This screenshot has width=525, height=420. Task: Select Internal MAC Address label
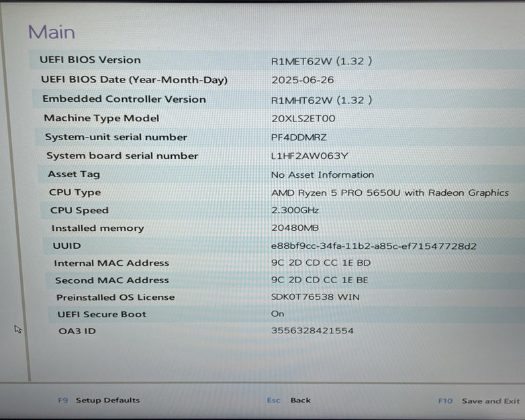111,263
